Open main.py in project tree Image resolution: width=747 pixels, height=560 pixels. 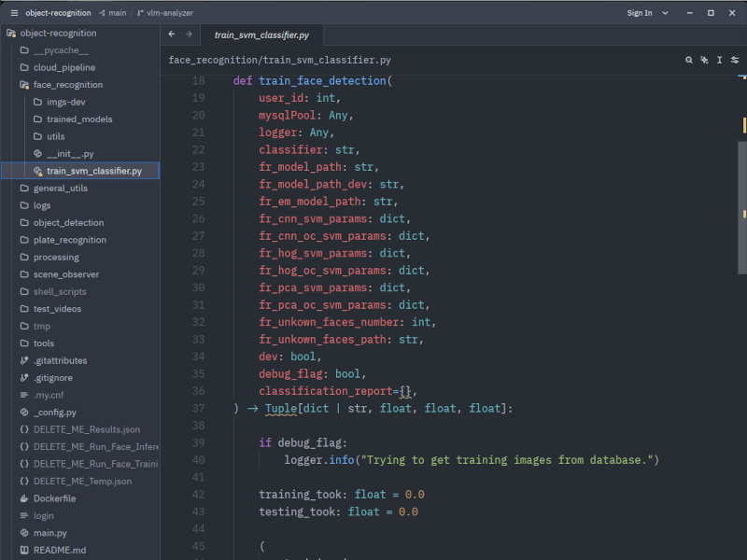[80, 533]
